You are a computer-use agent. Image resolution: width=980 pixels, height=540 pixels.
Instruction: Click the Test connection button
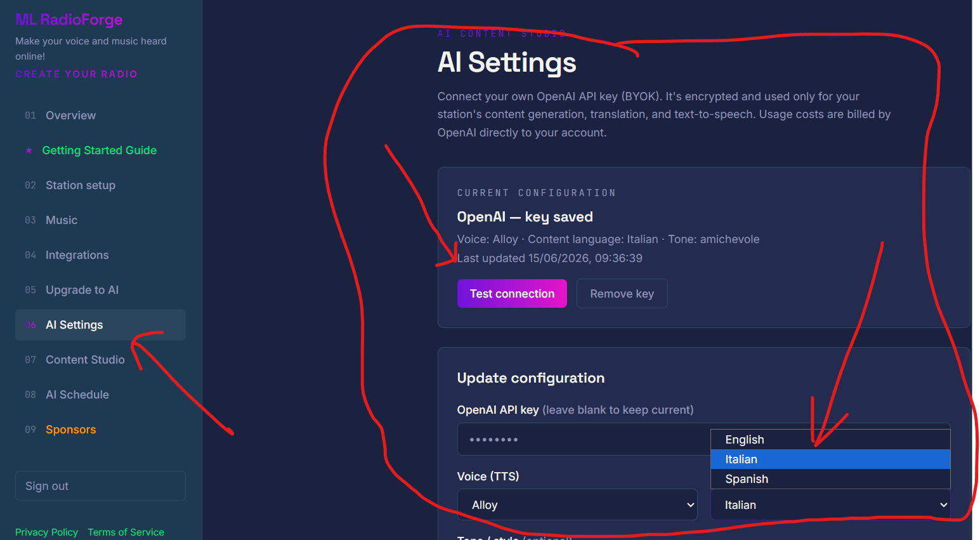[x=512, y=294]
